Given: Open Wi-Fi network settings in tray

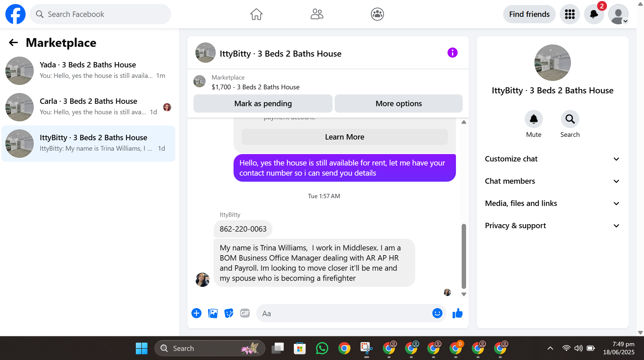Looking at the screenshot, I should coord(566,348).
